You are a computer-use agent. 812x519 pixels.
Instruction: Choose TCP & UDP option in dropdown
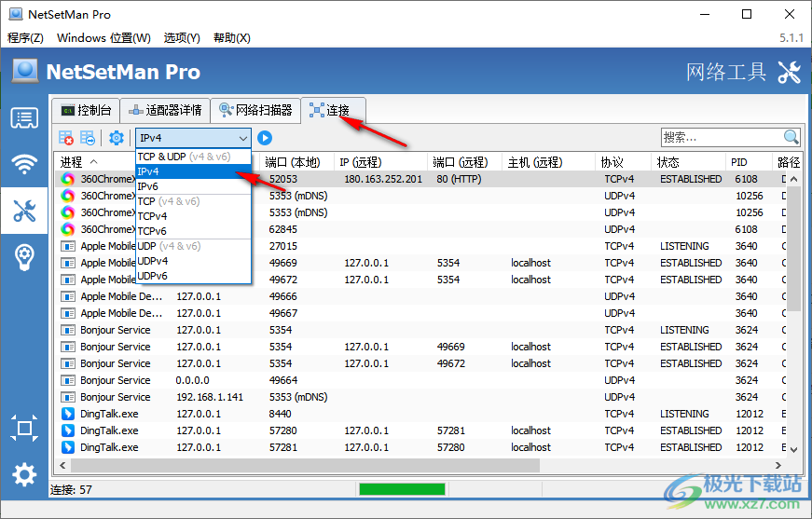pos(193,157)
